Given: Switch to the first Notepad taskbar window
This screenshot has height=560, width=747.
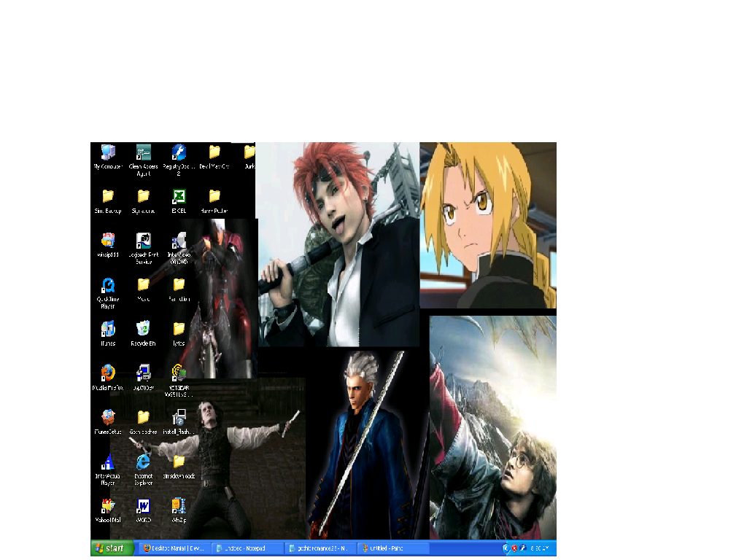Looking at the screenshot, I should pos(247,548).
